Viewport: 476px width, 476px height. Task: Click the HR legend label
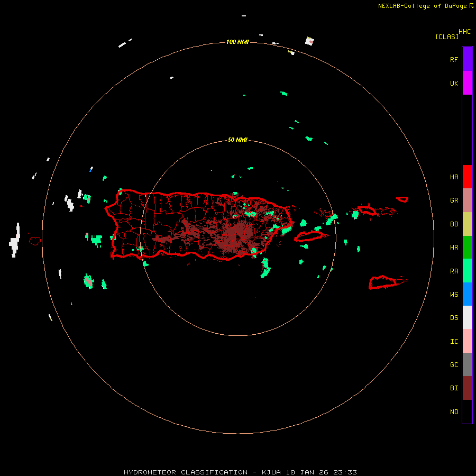[454, 248]
